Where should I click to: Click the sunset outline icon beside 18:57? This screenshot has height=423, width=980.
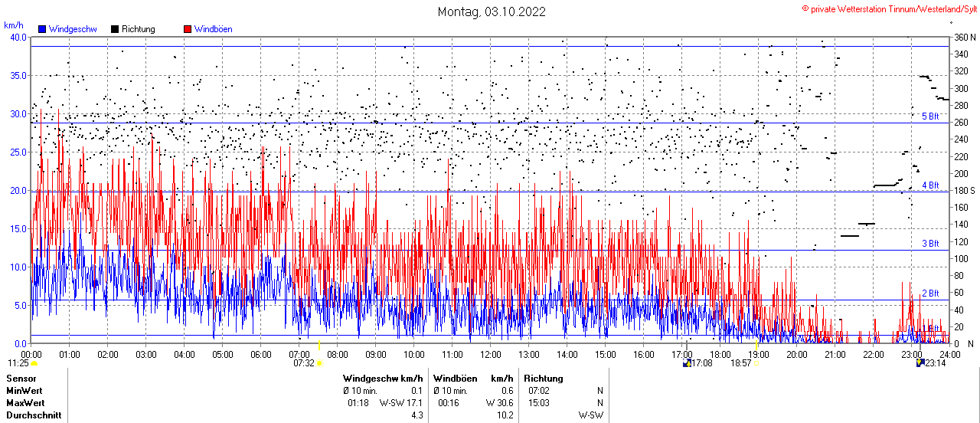tap(758, 363)
